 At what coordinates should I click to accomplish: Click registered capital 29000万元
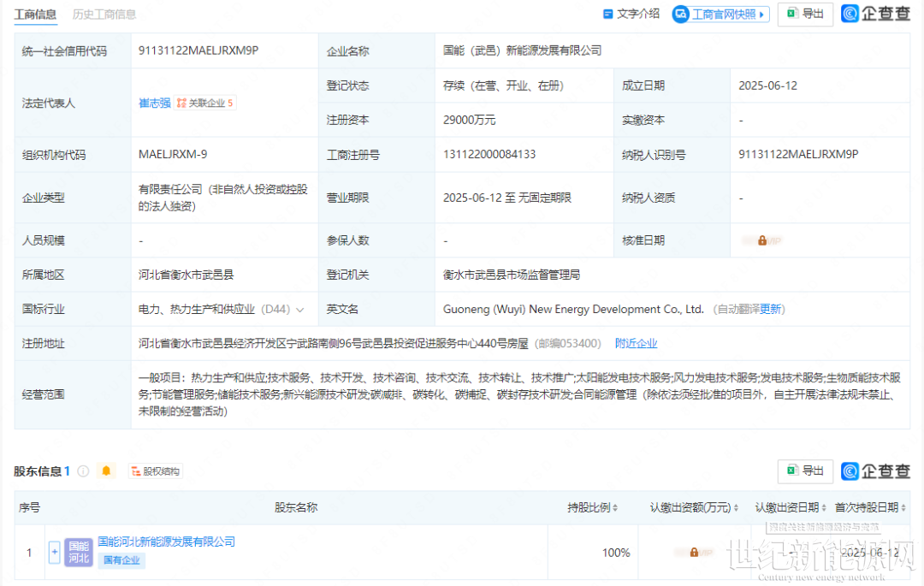[470, 120]
